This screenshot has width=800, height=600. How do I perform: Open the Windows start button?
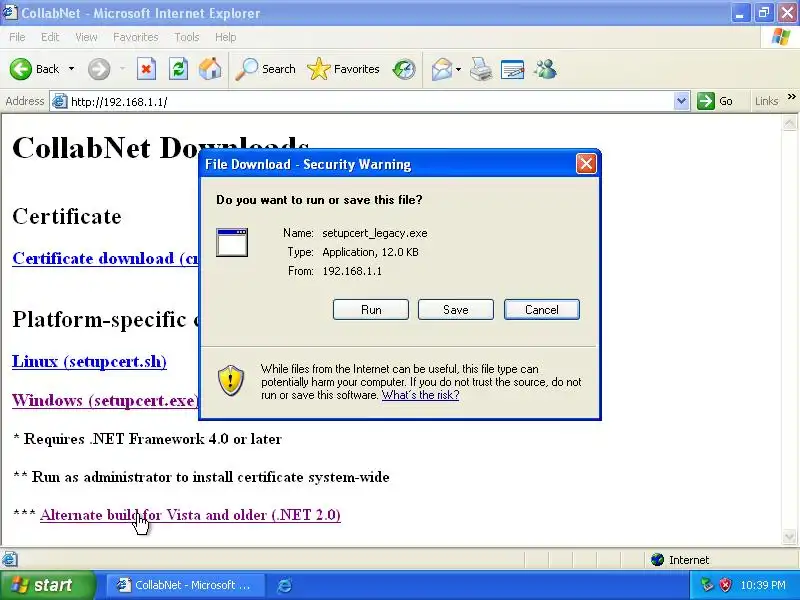click(x=46, y=585)
